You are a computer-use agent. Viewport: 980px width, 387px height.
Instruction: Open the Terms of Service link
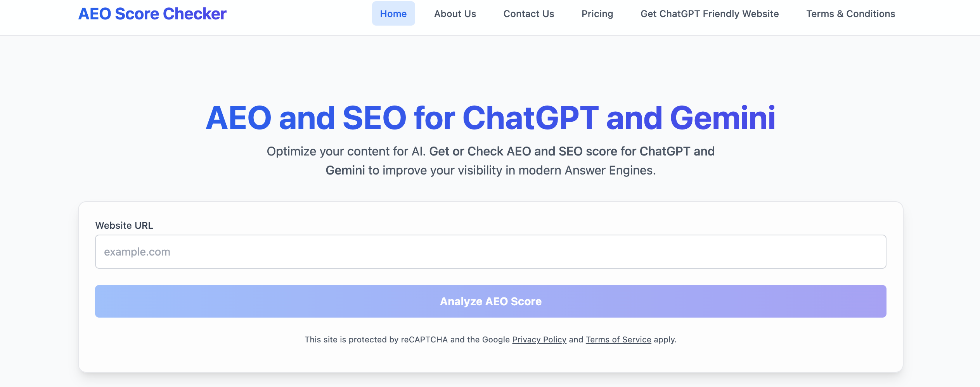coord(618,339)
